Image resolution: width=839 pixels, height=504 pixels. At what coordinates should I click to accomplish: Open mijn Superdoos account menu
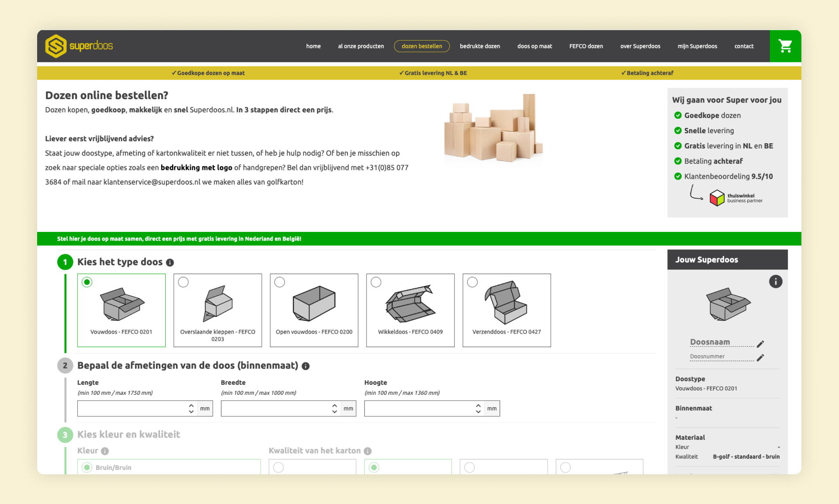[697, 46]
